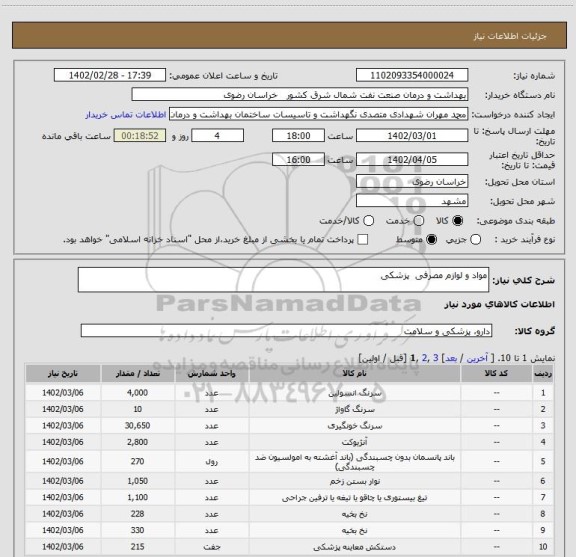The width and height of the screenshot is (576, 557).
Task: Select the سرنگ انسولین row name
Action: point(354,393)
